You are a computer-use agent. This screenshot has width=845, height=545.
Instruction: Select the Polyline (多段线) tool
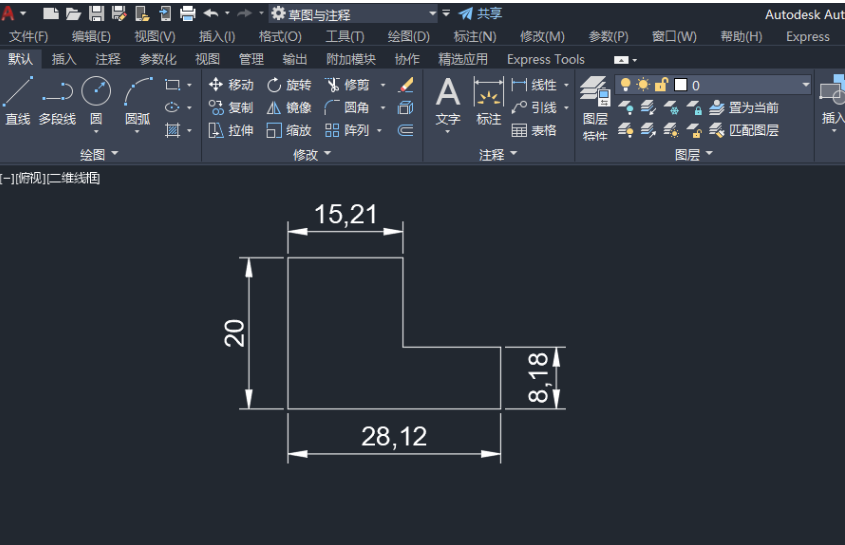point(57,101)
